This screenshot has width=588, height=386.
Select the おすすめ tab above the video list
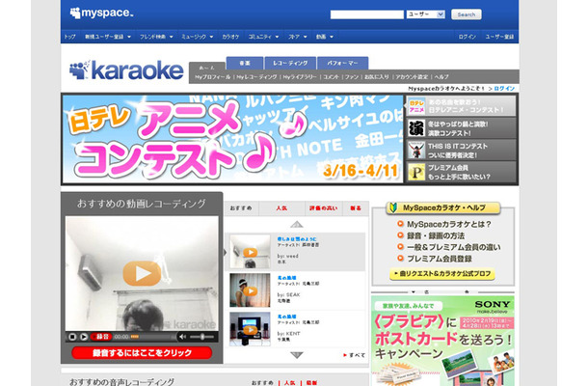pyautogui.click(x=241, y=208)
